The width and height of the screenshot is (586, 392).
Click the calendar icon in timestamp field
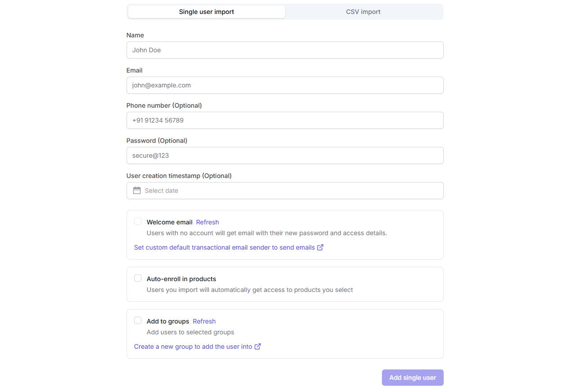(x=137, y=191)
